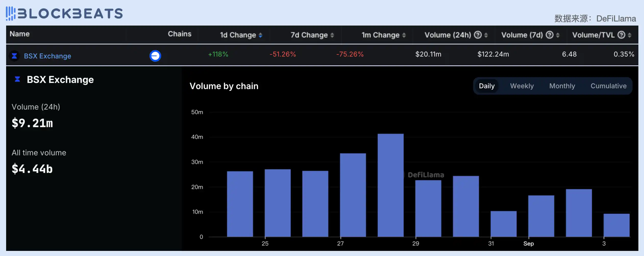This screenshot has width=644, height=256.
Task: Sort table by 7d Change arrows
Action: click(x=332, y=35)
